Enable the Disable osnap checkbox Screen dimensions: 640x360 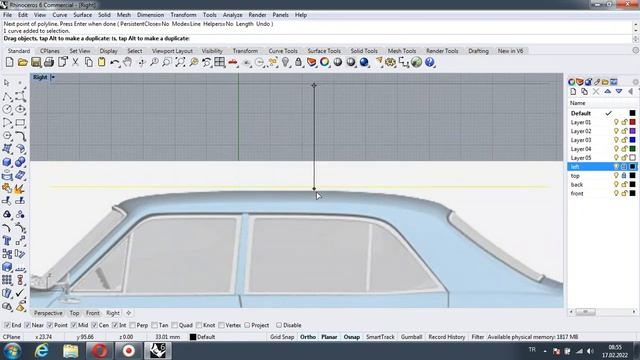[279, 325]
